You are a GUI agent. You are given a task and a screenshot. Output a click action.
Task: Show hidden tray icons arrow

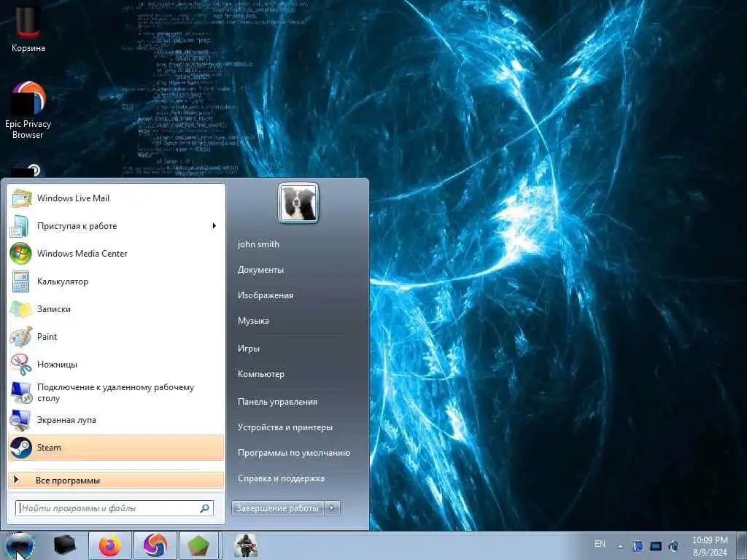point(620,546)
